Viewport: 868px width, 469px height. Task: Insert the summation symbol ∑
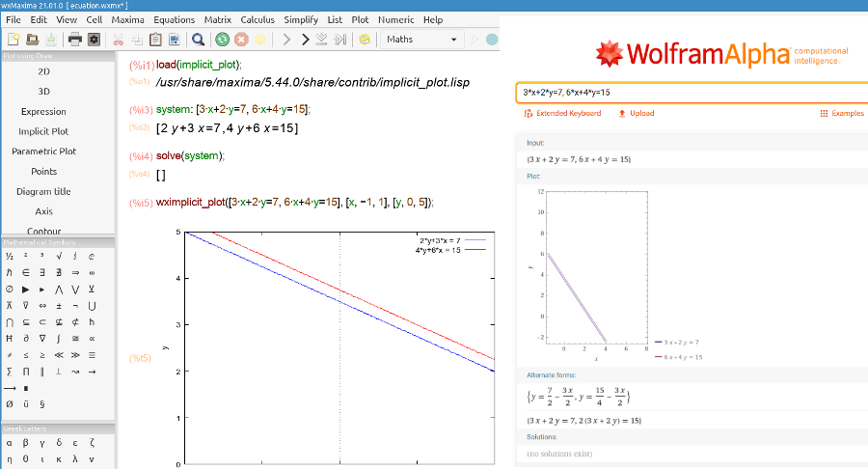point(10,372)
